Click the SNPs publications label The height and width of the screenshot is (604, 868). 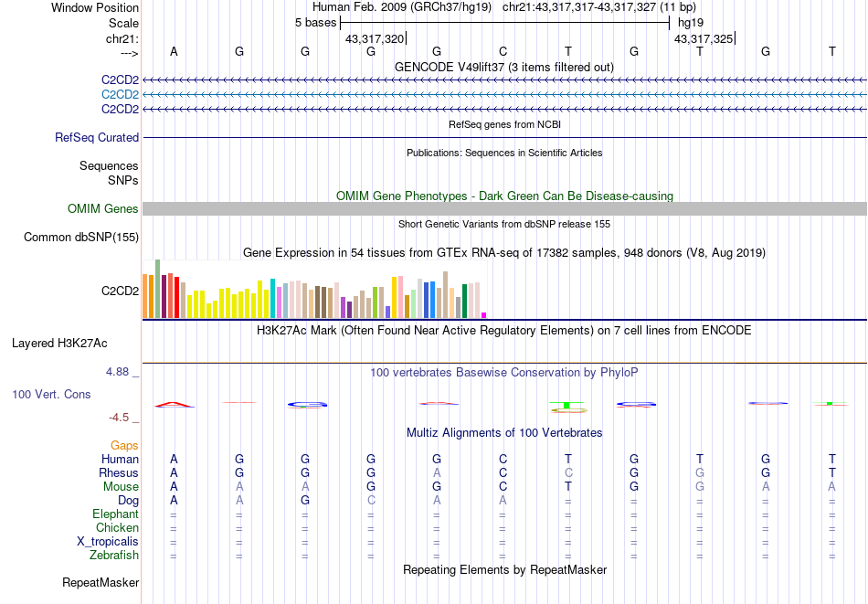[x=123, y=181]
